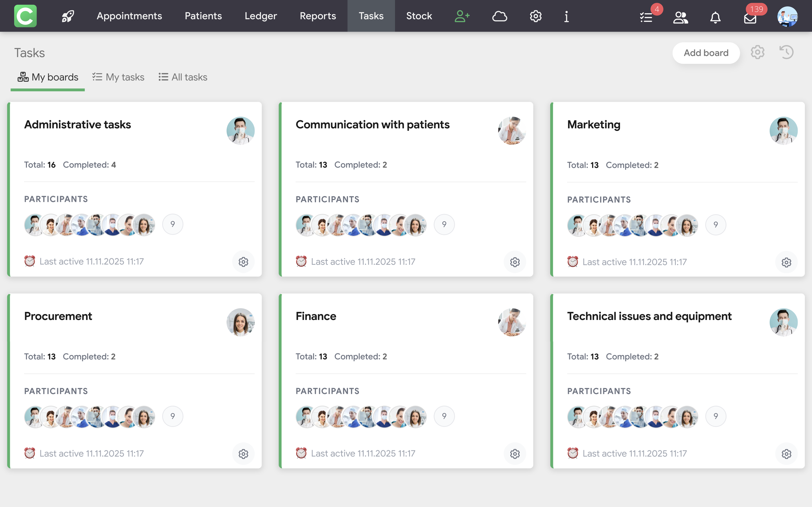812x507 pixels.
Task: Open the cloud icon in navbar
Action: (x=499, y=16)
